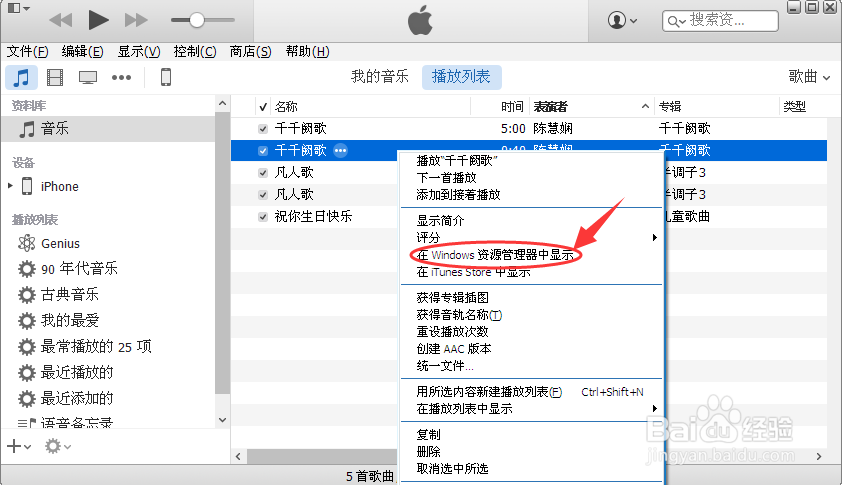The height and width of the screenshot is (485, 842).
Task: Click the previous track rewind button
Action: 61,20
